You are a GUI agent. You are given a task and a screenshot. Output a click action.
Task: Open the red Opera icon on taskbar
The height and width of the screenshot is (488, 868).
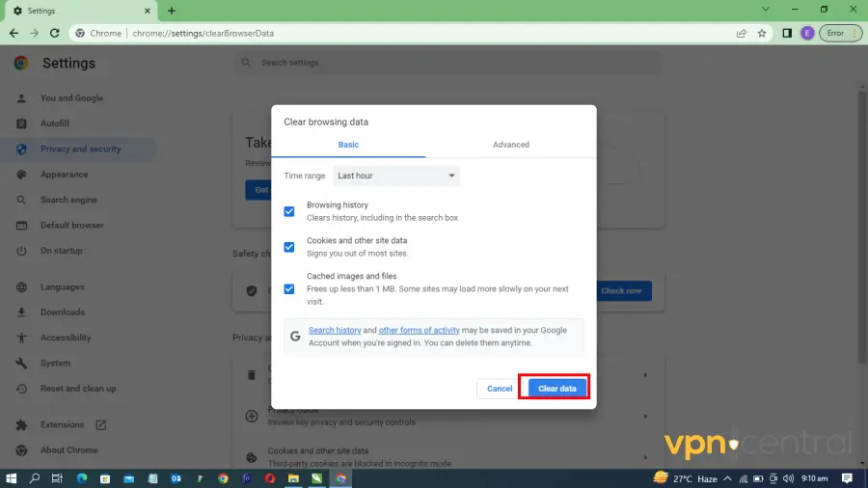pyautogui.click(x=270, y=478)
